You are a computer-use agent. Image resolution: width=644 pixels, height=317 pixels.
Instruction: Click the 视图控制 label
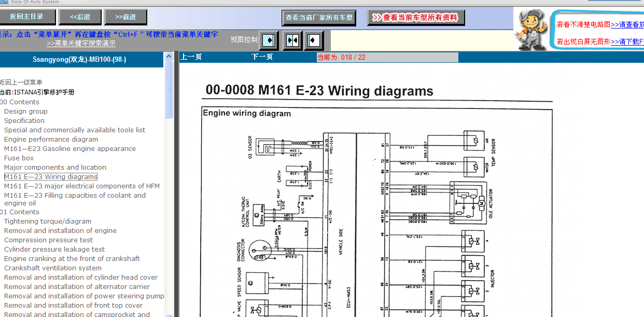[244, 40]
